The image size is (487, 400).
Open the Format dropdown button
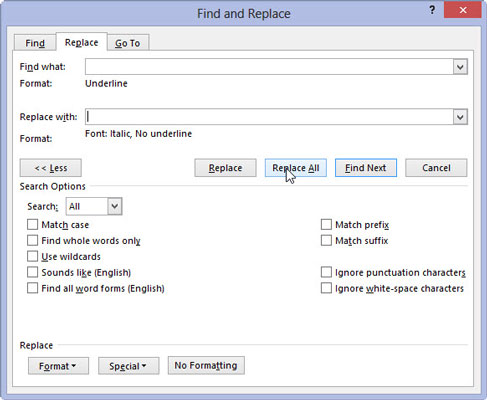[x=58, y=366]
